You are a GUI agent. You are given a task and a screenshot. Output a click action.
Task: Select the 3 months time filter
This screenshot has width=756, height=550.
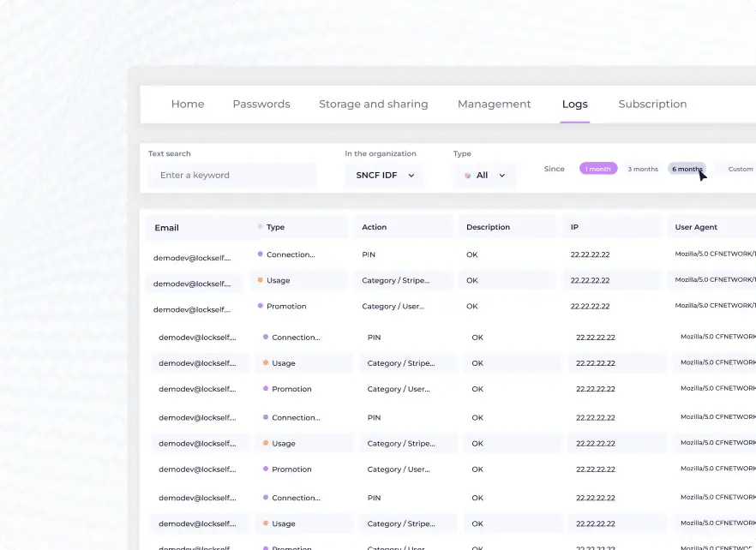[643, 169]
